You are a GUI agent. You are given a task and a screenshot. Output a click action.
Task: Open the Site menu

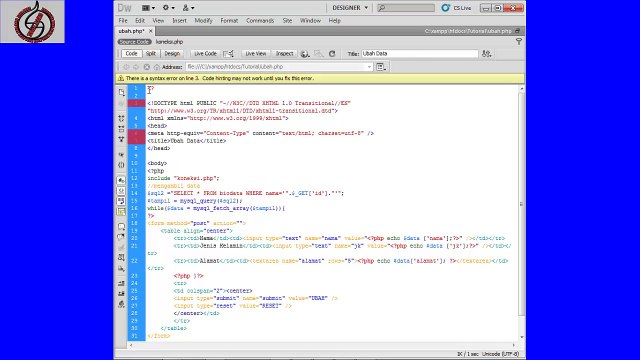click(287, 20)
